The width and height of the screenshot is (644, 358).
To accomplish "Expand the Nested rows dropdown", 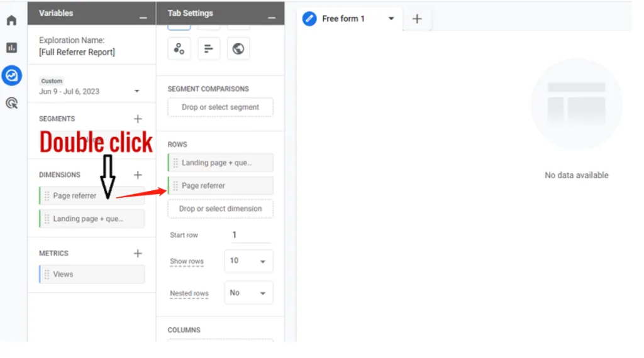I will coord(248,293).
